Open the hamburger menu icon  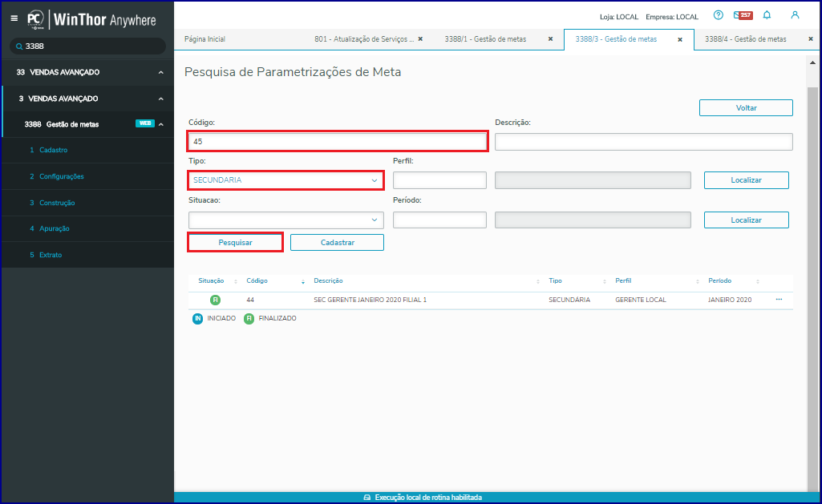click(14, 18)
